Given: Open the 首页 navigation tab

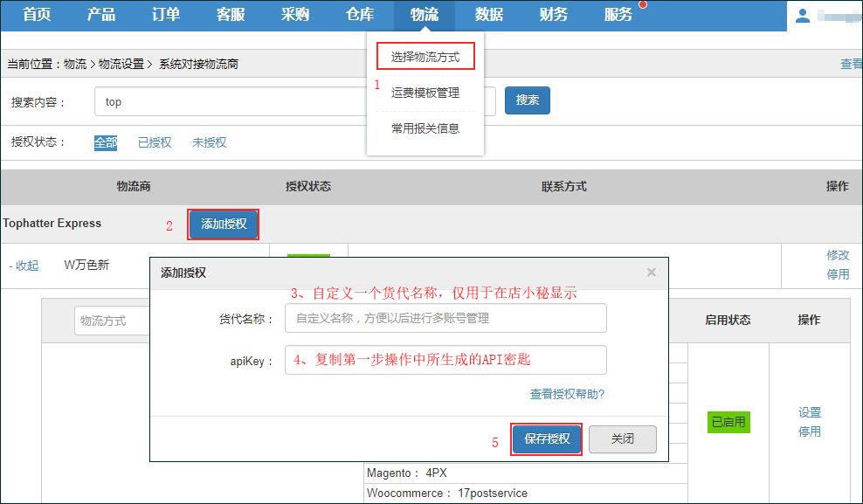Looking at the screenshot, I should (x=37, y=15).
